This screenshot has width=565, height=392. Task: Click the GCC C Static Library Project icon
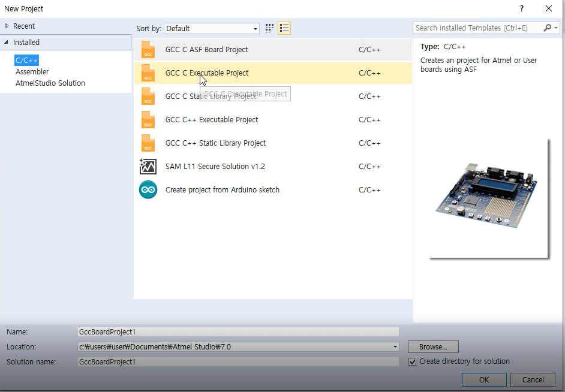pyautogui.click(x=148, y=96)
